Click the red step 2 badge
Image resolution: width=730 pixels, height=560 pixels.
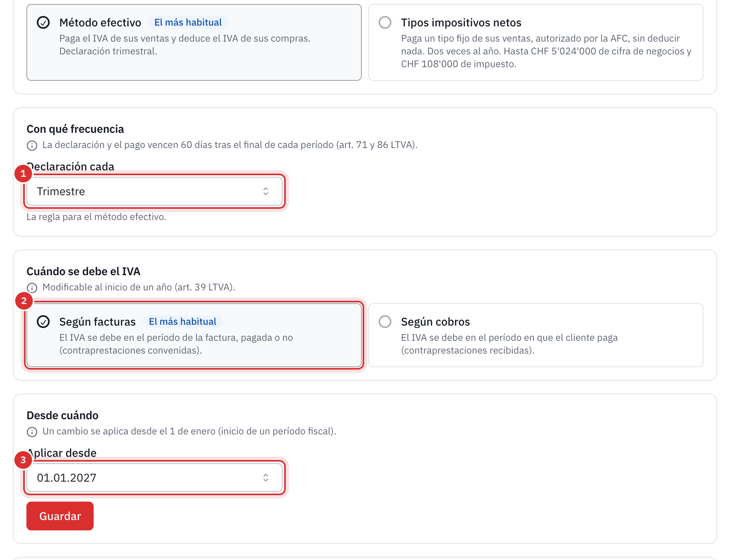pyautogui.click(x=24, y=301)
